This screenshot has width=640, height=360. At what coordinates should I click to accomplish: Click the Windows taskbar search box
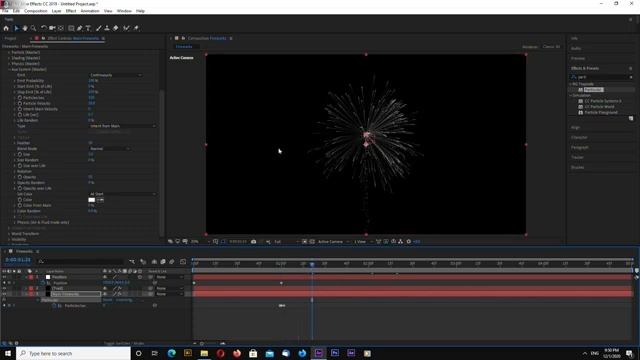tap(73, 353)
